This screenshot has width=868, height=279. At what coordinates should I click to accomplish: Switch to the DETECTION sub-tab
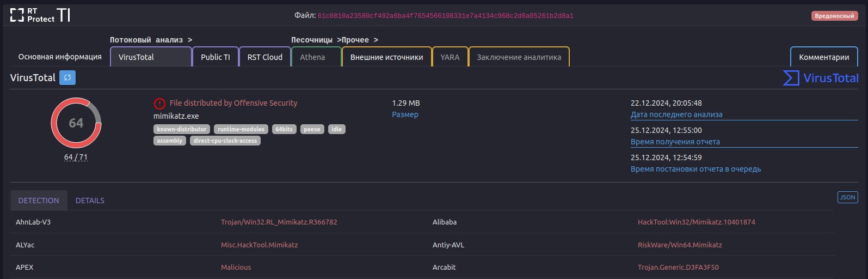point(39,201)
